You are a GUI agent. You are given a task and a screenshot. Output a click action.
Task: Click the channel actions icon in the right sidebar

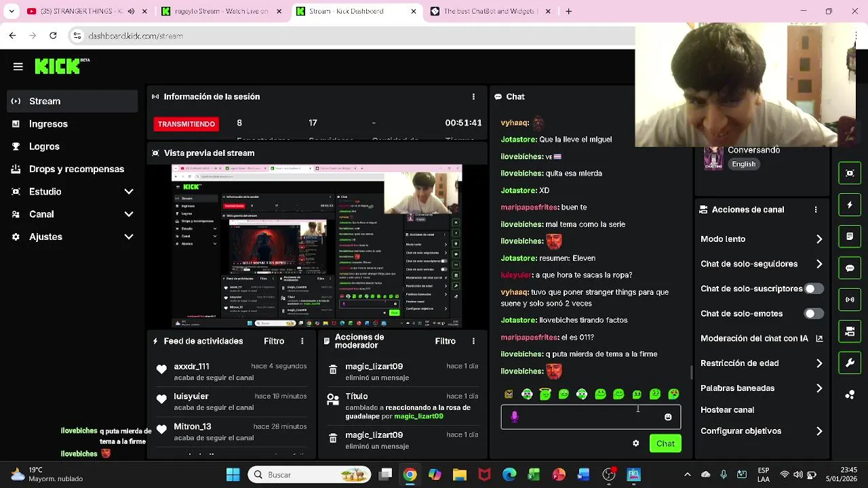click(x=850, y=331)
